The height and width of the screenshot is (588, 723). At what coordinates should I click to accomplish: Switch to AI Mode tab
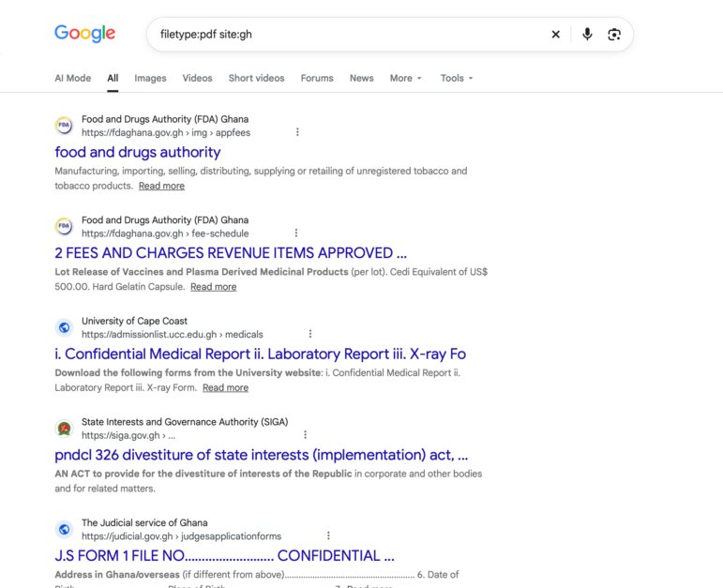73,78
